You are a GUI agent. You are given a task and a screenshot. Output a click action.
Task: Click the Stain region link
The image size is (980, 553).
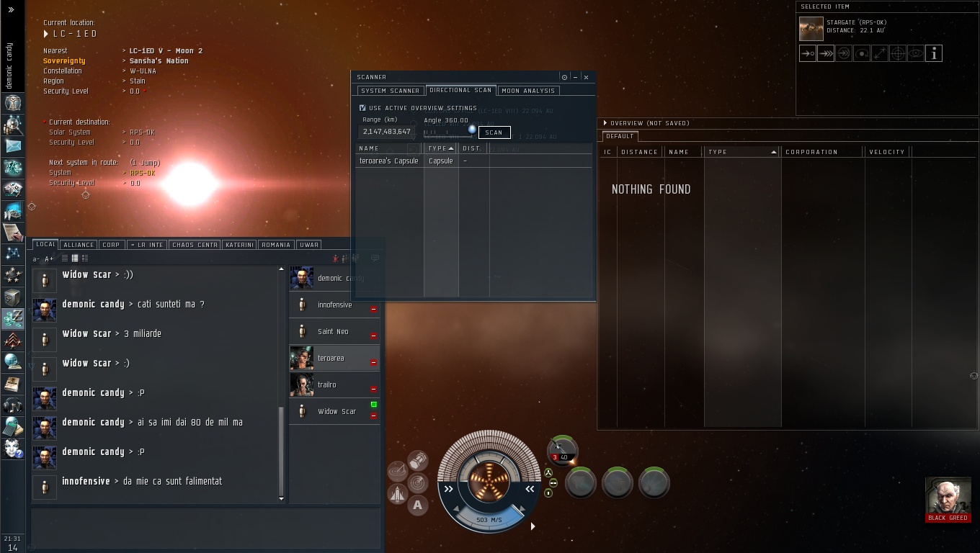[138, 81]
